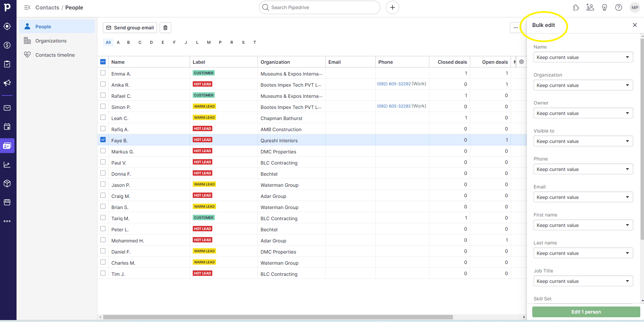
Task: Click the quick add plus button
Action: pos(393,7)
